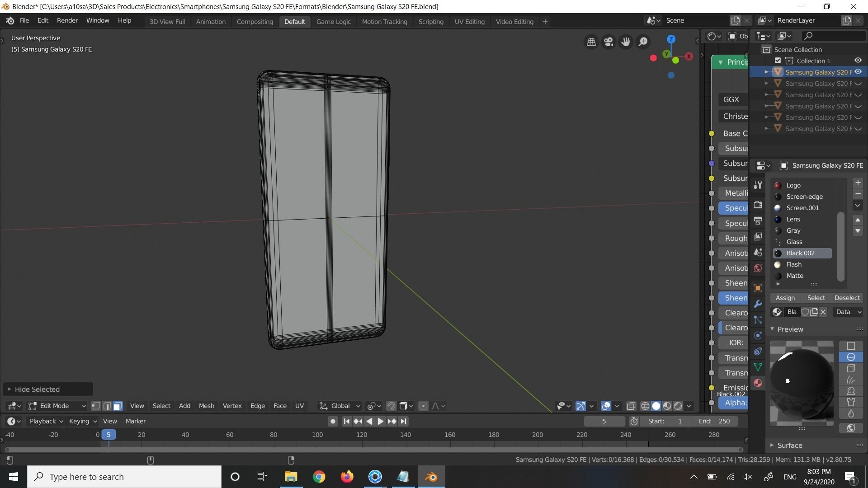
Task: Open the Scene properties tab
Action: (758, 252)
